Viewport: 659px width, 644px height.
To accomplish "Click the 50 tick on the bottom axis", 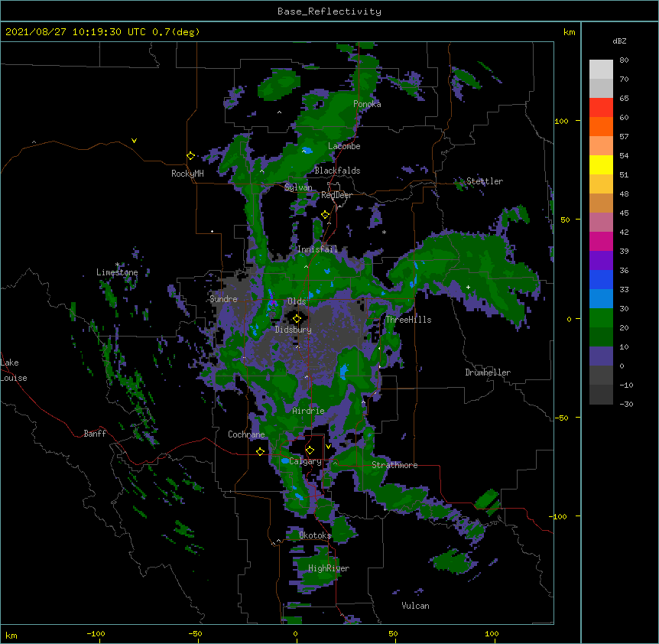I will click(393, 633).
